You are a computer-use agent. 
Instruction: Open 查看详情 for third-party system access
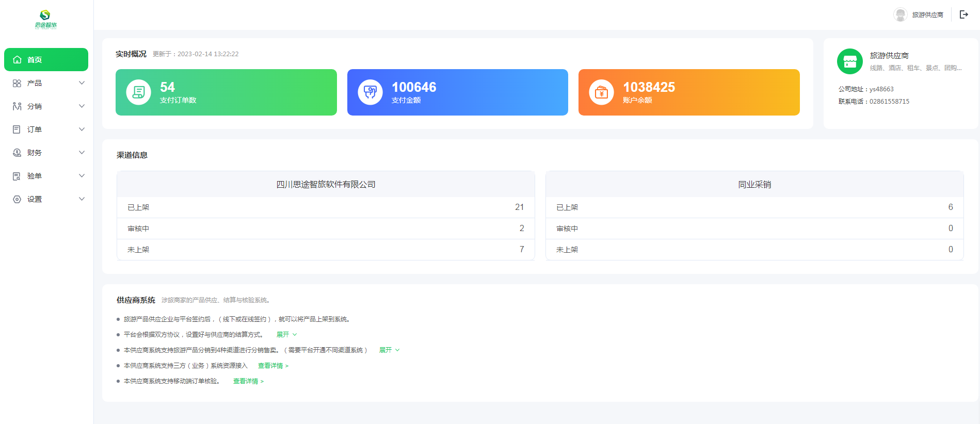point(272,366)
